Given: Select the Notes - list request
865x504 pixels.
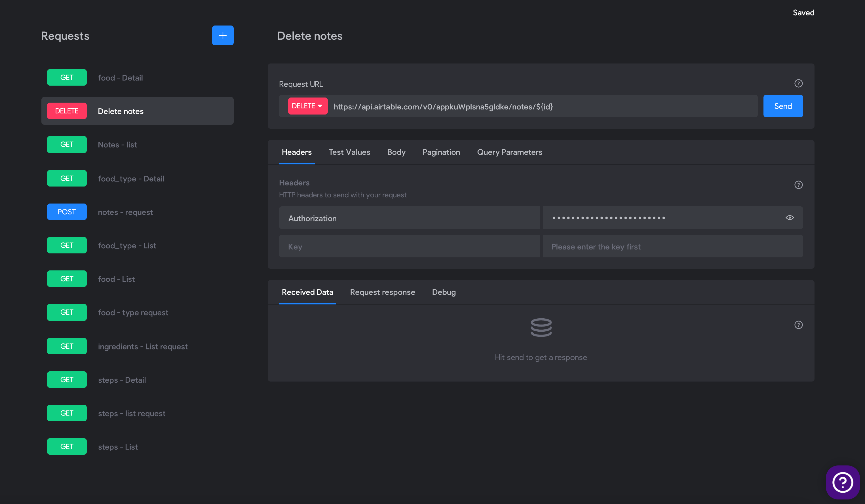Looking at the screenshot, I should tap(137, 145).
